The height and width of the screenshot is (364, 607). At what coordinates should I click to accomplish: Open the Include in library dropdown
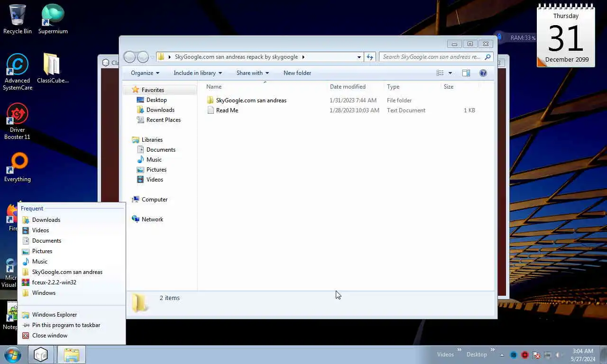198,73
